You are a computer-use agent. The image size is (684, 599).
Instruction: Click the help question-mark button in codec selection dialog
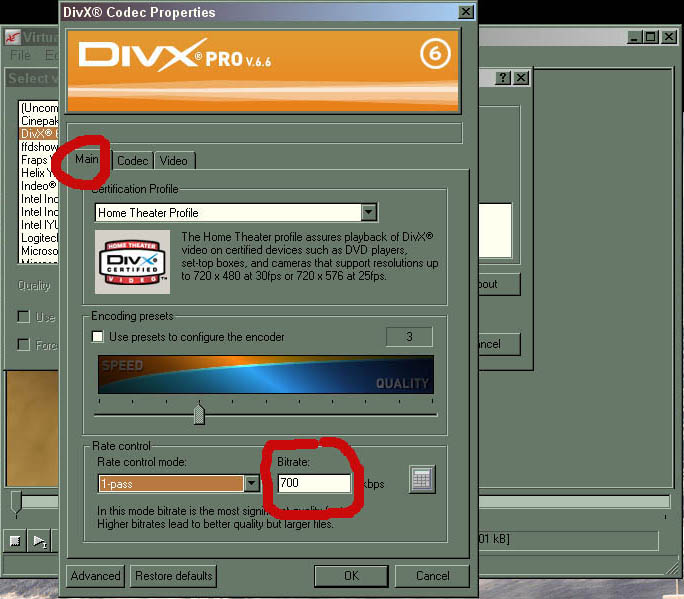click(503, 78)
